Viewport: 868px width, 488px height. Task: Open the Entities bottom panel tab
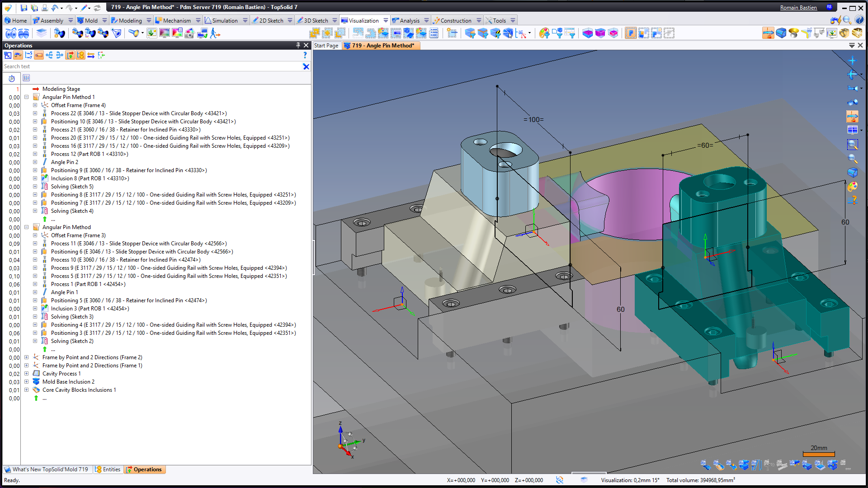(108, 469)
